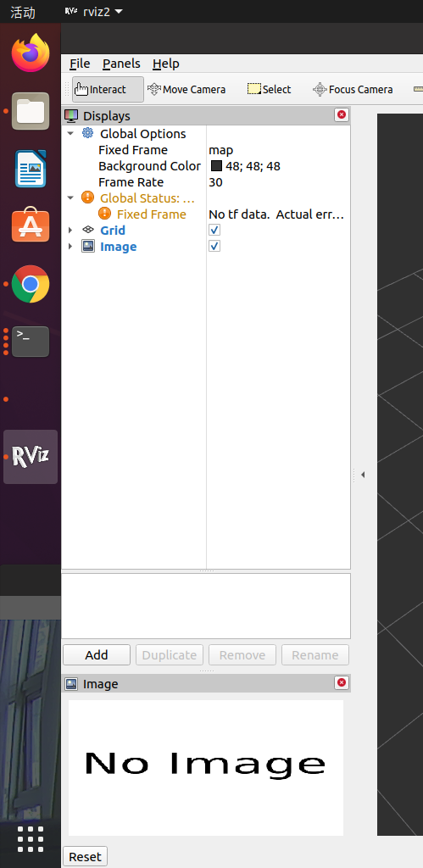Click the Add display button
This screenshot has height=868, width=423.
coord(97,655)
